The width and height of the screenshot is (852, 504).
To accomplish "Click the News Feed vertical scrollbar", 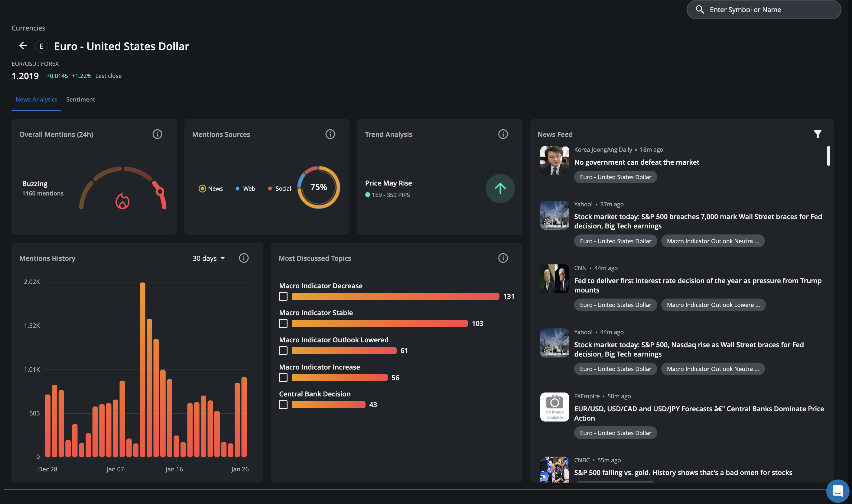I will (x=828, y=156).
